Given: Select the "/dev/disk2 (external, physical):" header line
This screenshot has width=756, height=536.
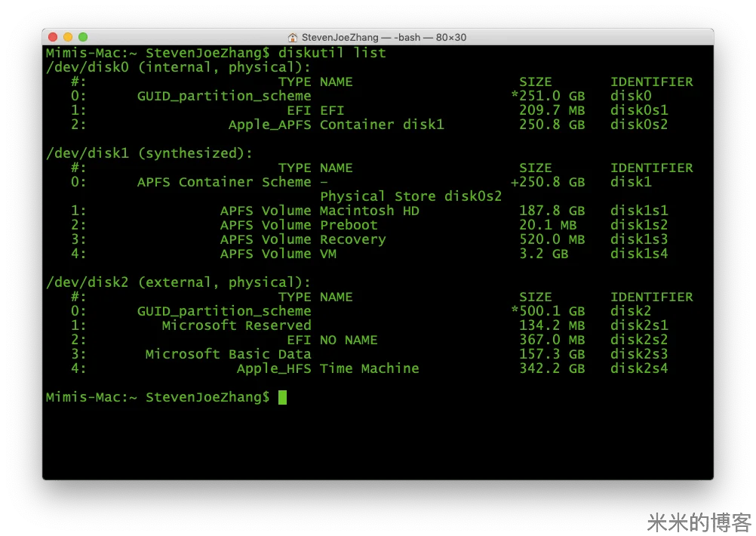Looking at the screenshot, I should pyautogui.click(x=178, y=282).
